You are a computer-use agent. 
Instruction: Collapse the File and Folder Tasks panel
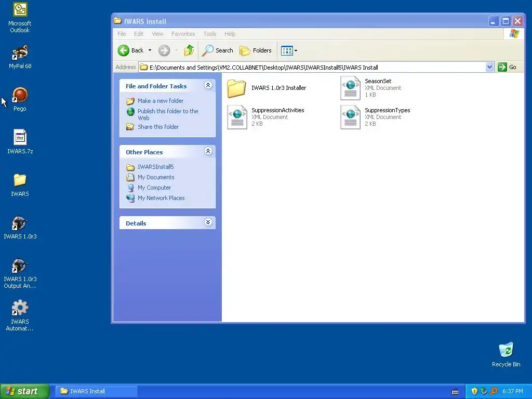[208, 85]
